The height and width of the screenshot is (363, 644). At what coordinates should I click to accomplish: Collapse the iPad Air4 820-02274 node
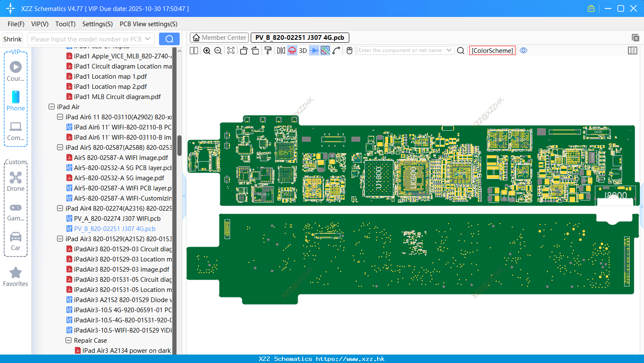(x=60, y=209)
